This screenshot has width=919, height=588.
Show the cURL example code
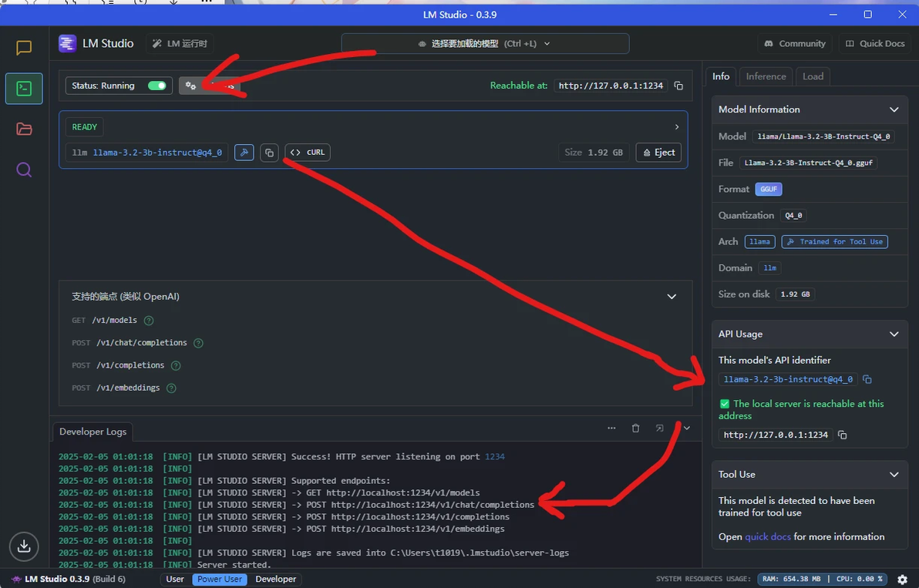click(x=308, y=153)
